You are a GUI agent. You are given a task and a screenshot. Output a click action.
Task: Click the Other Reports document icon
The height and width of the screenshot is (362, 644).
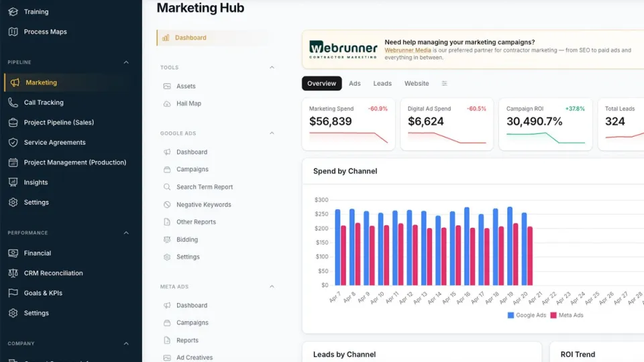(x=167, y=222)
